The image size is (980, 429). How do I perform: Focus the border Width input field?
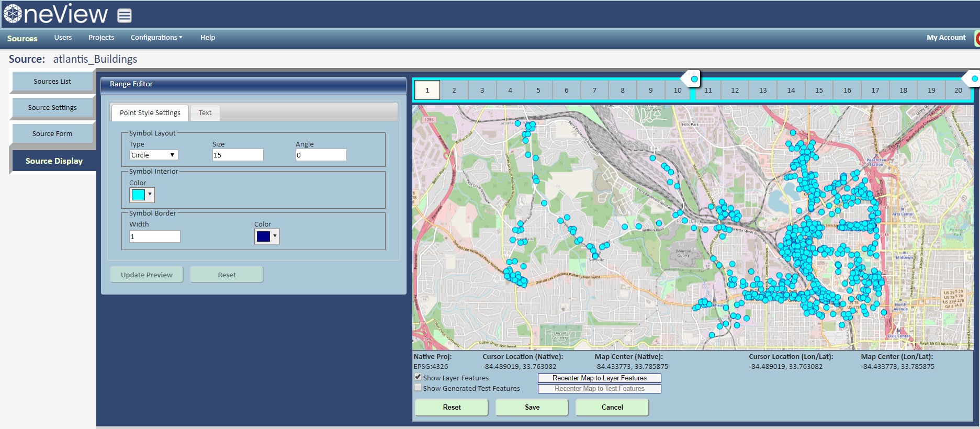coord(155,236)
